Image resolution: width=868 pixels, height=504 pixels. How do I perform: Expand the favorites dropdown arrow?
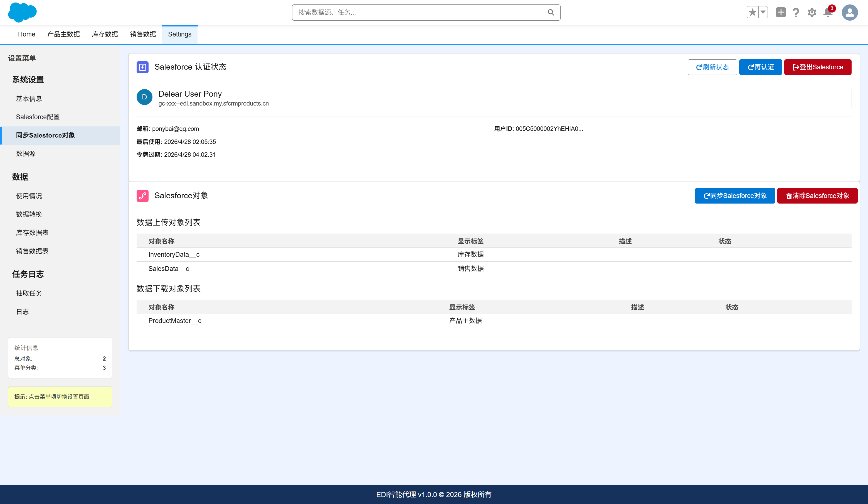pyautogui.click(x=763, y=12)
